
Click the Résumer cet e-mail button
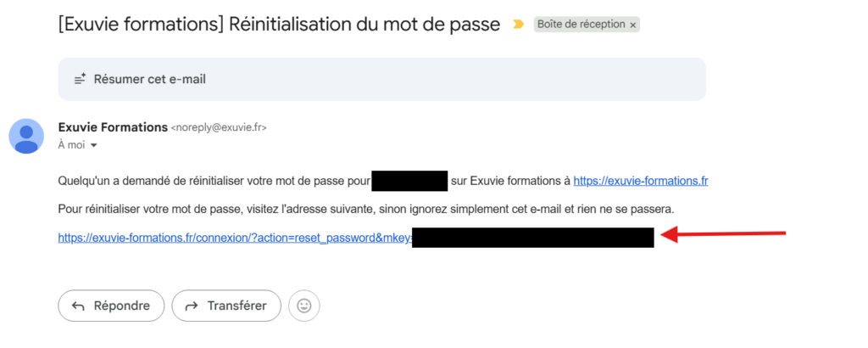click(149, 79)
